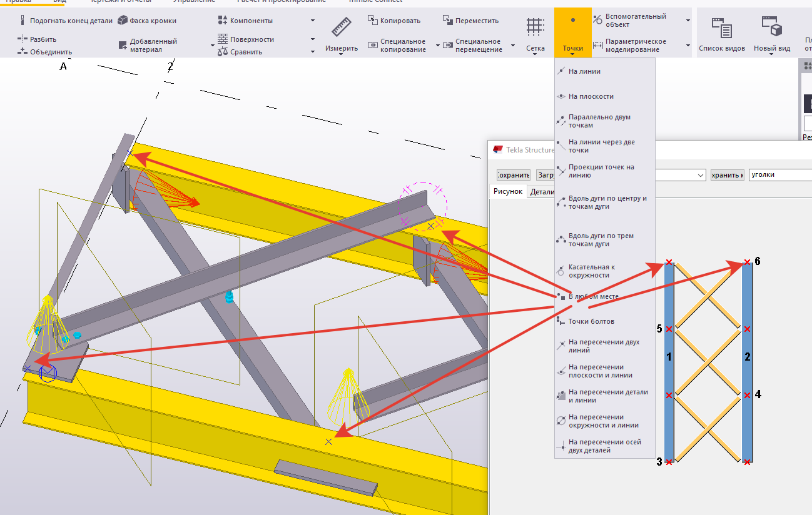Expand the Поверхности dropdown arrow
The image size is (812, 515).
313,39
